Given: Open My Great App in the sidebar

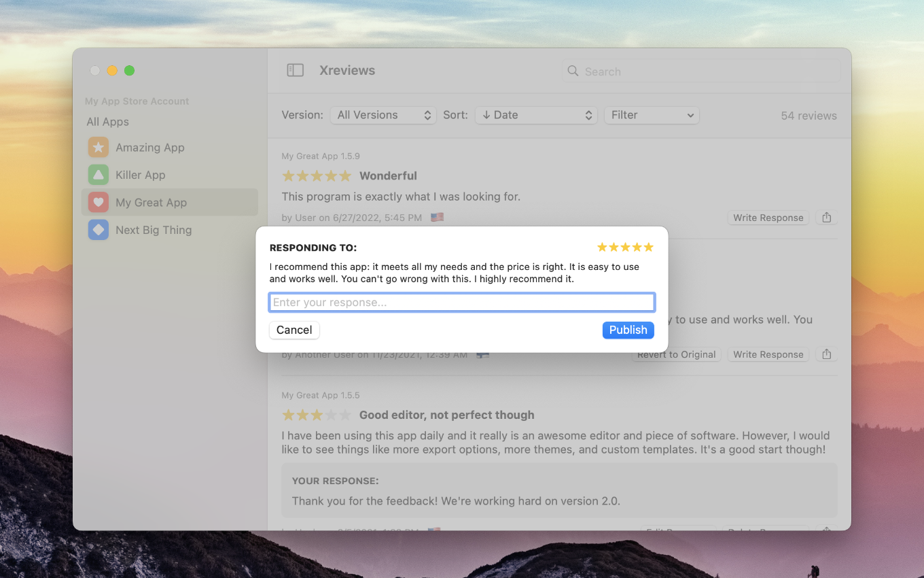Looking at the screenshot, I should click(x=169, y=202).
